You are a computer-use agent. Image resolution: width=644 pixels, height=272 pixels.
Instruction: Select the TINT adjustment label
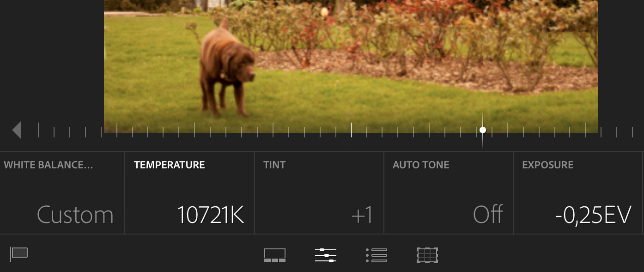(274, 165)
